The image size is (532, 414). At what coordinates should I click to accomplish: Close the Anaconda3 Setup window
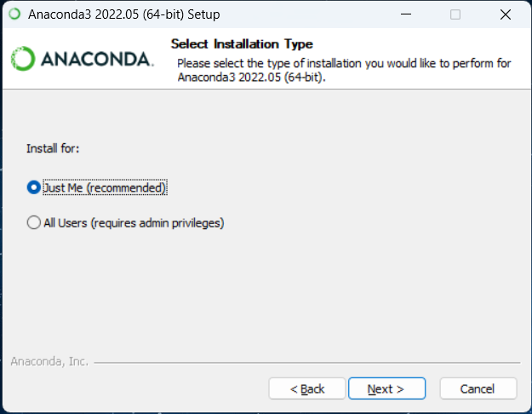pos(504,14)
